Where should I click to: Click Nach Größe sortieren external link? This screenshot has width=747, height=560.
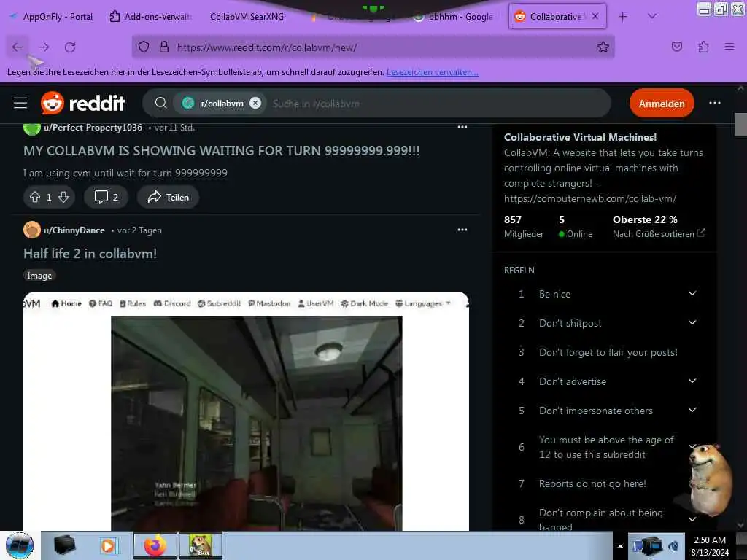659,234
